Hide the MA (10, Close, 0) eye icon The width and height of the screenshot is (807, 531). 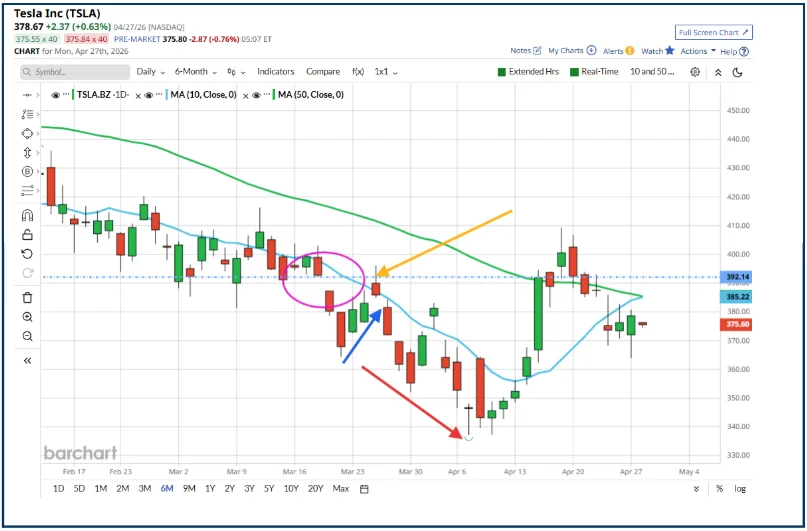(x=149, y=95)
